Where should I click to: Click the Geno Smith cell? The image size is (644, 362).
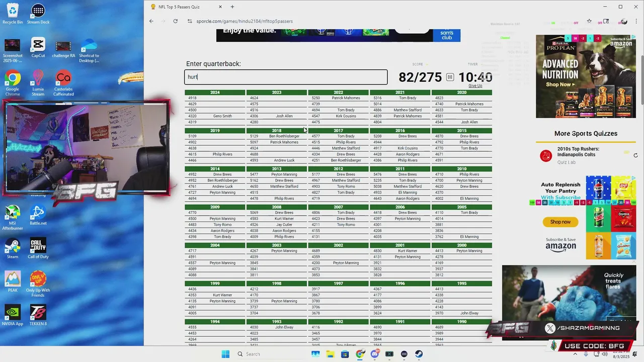[x=222, y=116]
